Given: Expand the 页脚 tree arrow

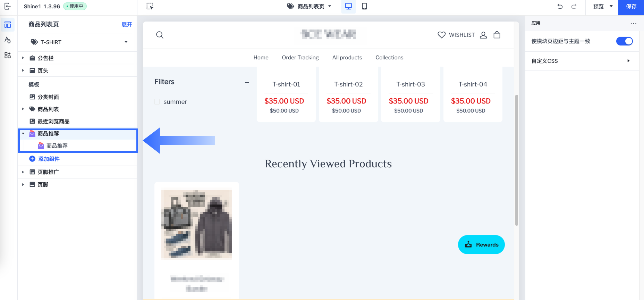Looking at the screenshot, I should pos(23,184).
